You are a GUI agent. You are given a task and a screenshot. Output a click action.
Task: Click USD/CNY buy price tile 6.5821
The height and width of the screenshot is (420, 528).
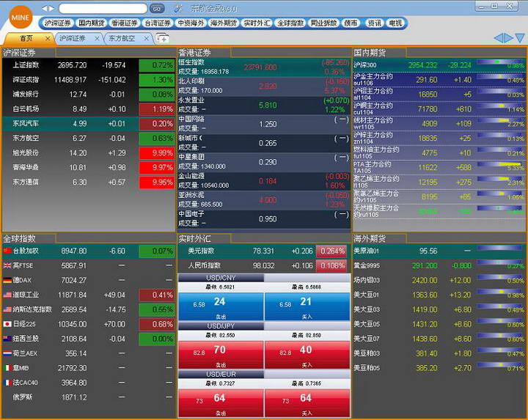click(x=307, y=306)
